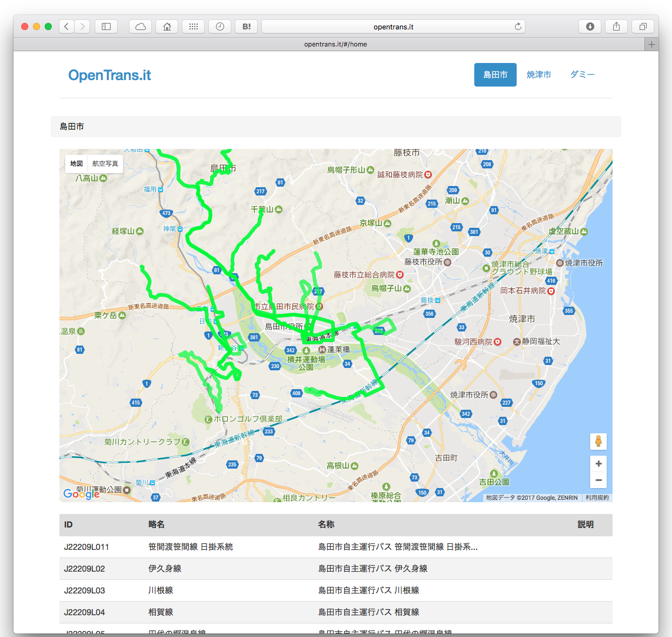
Task: Add a new tab with the plus button
Action: 651,44
